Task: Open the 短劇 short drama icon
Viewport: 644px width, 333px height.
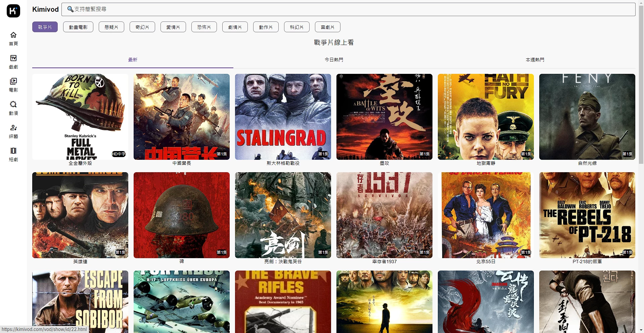Action: [13, 151]
